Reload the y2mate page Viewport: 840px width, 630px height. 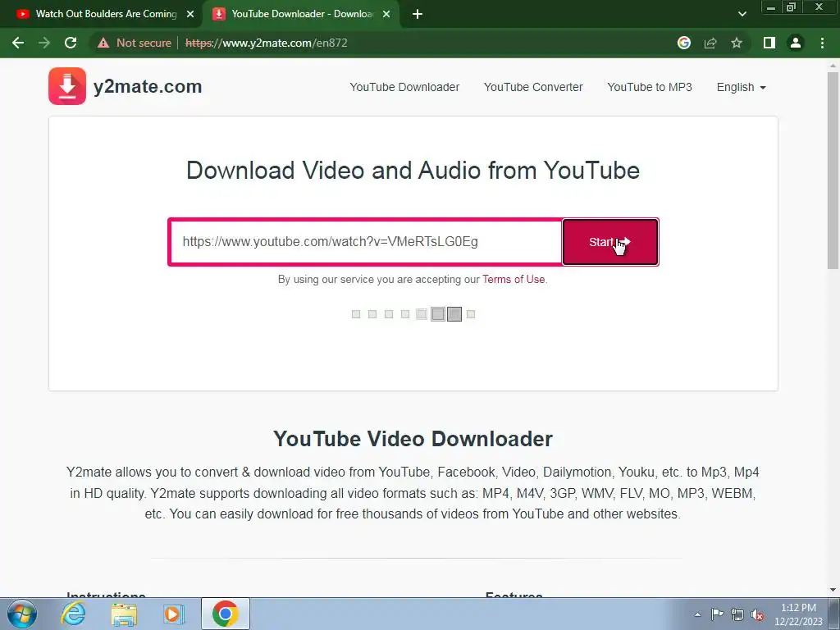[x=71, y=43]
